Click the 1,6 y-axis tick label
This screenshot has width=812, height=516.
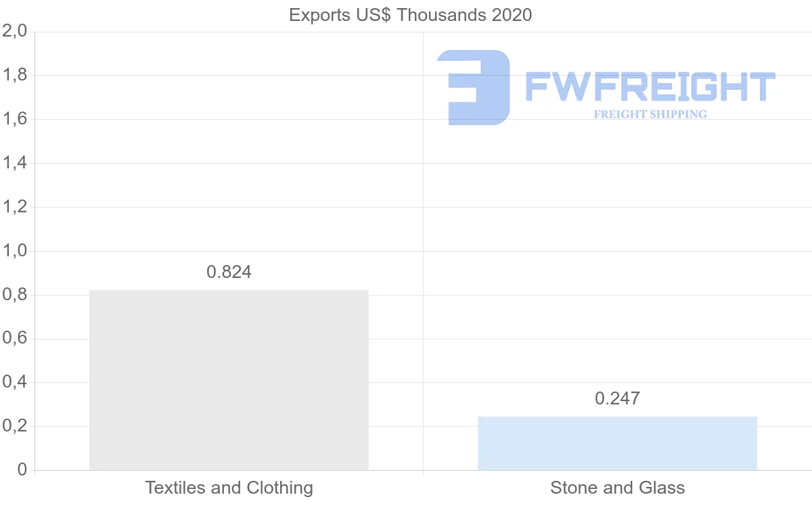pyautogui.click(x=15, y=120)
